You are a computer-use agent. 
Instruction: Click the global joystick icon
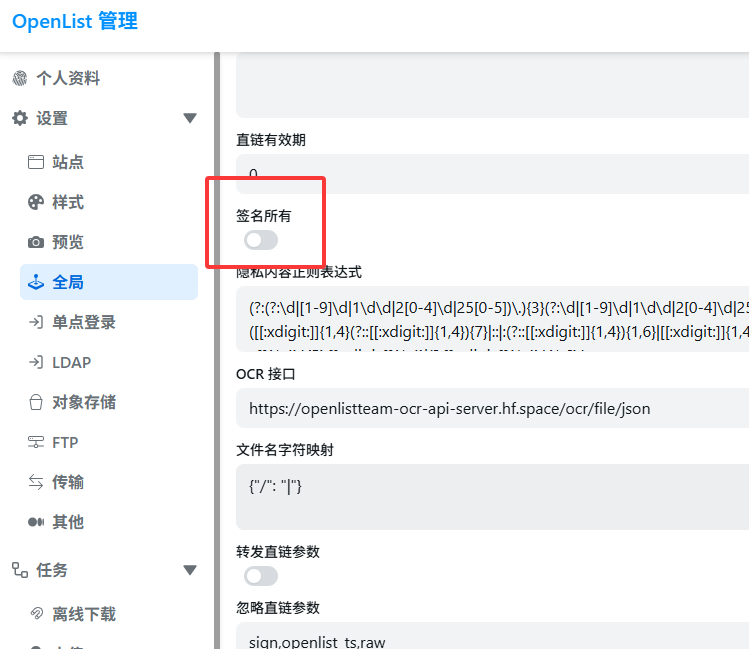[x=36, y=282]
